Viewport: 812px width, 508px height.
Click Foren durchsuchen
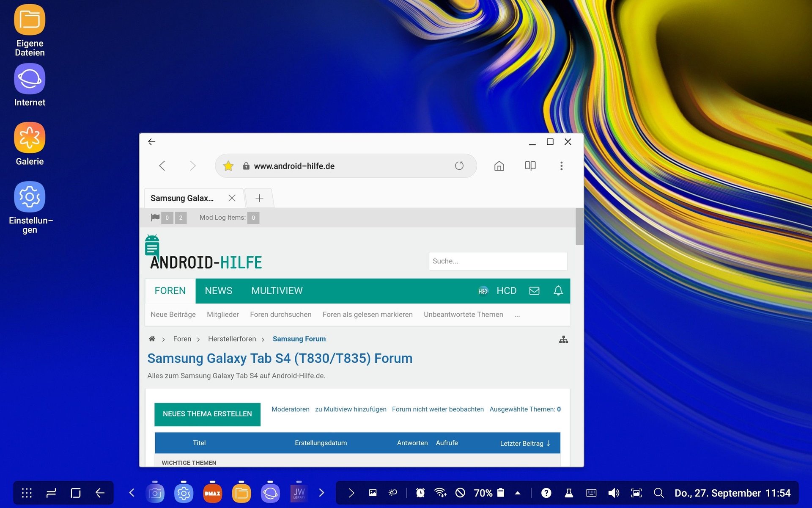281,315
